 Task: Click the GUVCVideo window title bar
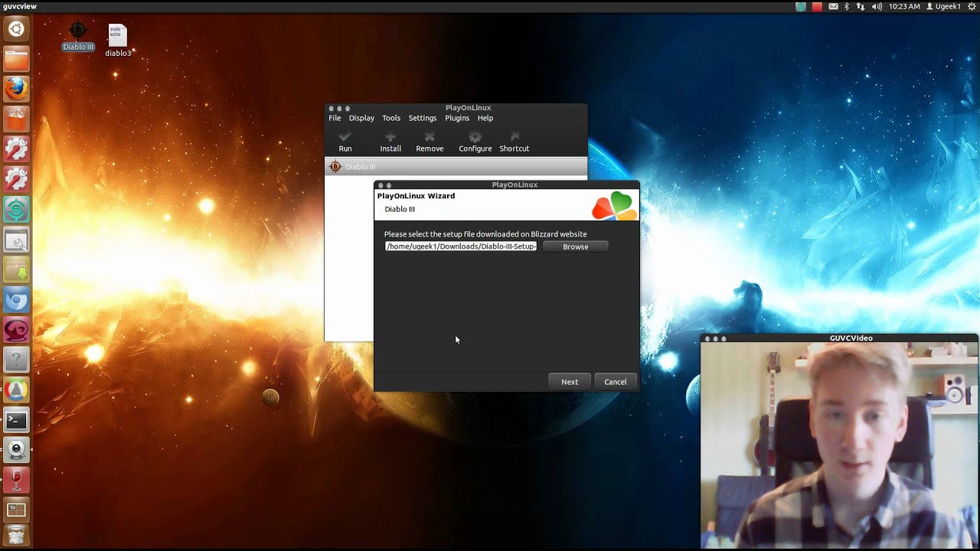tap(840, 337)
